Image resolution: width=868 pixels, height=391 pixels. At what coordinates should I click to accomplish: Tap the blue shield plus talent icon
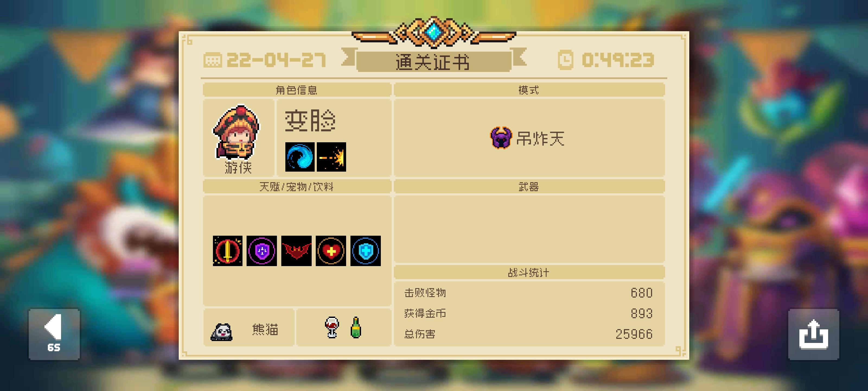(366, 251)
